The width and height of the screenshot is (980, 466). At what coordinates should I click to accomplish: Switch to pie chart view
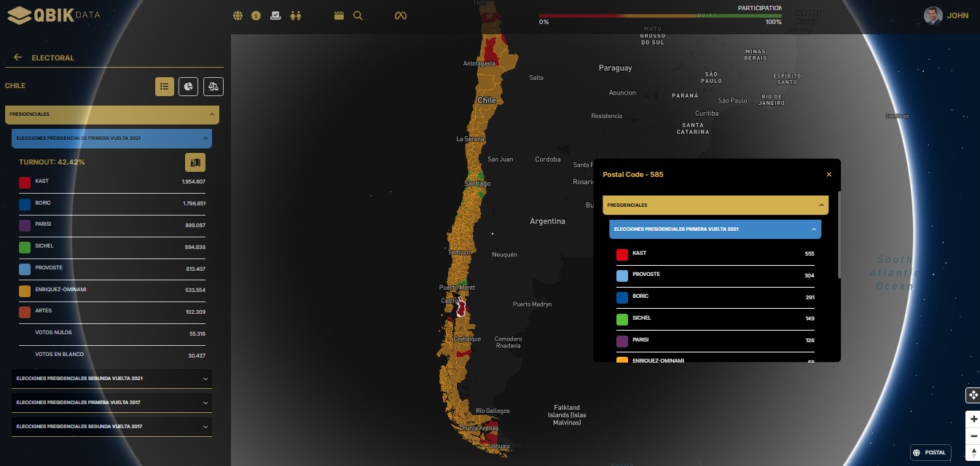(x=189, y=87)
